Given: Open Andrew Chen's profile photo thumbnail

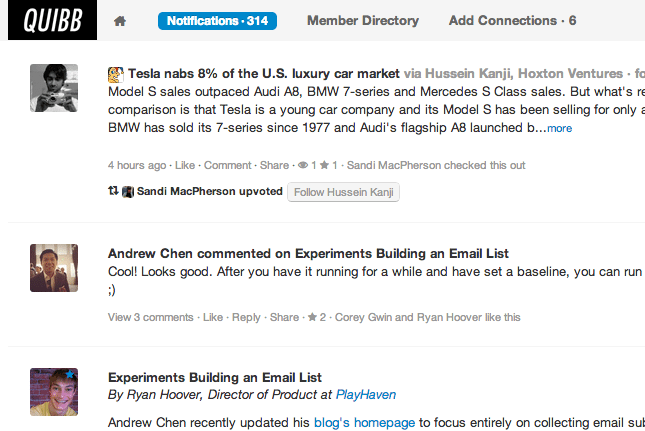Looking at the screenshot, I should pos(54,268).
